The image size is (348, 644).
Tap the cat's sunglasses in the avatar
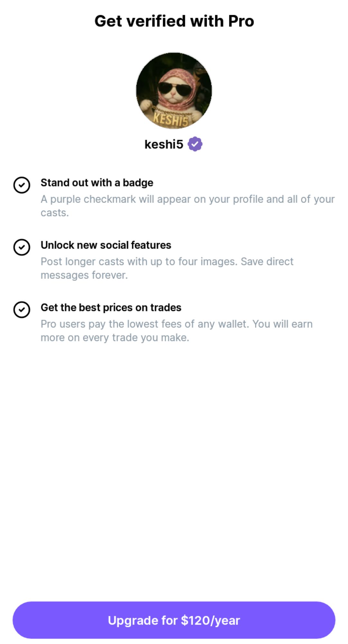point(174,88)
